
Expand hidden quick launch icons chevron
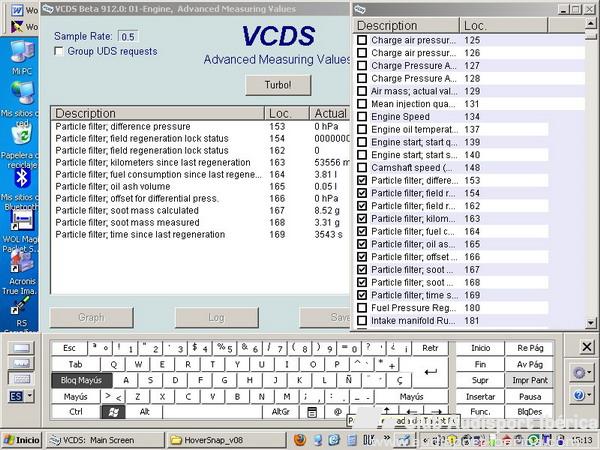(x=387, y=437)
